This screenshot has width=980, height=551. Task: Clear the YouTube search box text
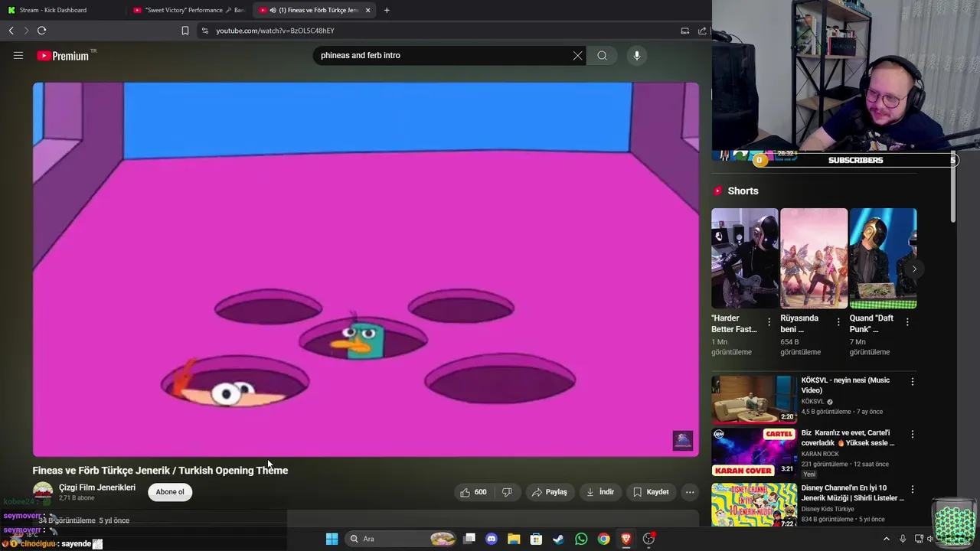point(577,55)
